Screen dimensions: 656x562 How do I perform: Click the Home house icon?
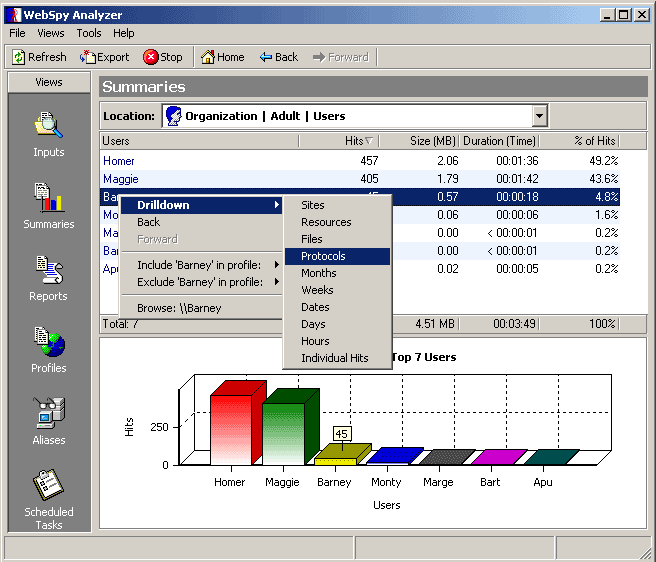click(x=208, y=57)
